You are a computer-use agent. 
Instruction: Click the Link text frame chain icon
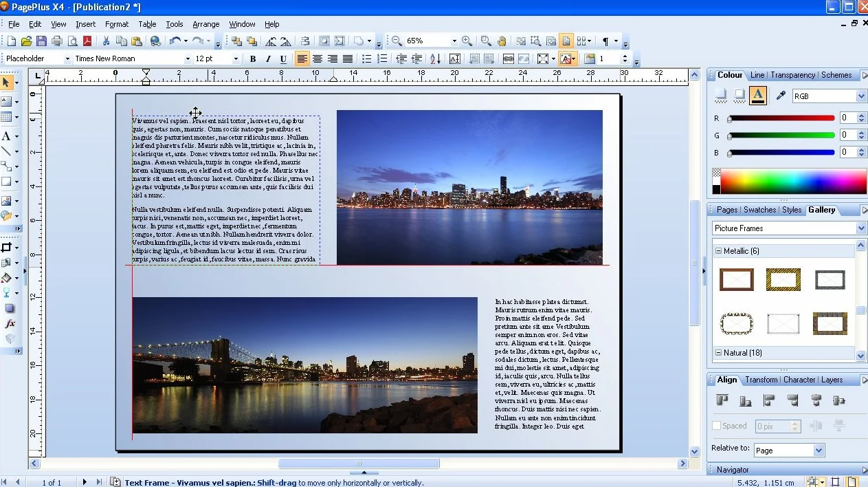coord(508,59)
